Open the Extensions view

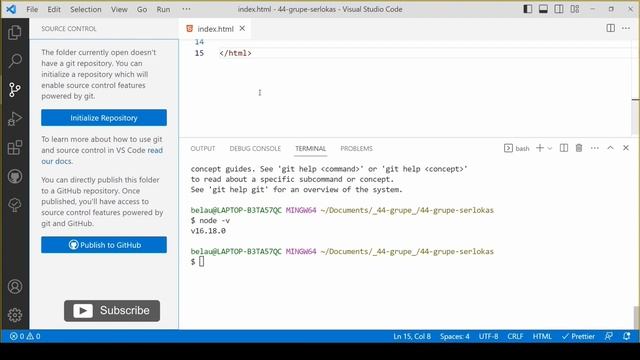point(15,147)
